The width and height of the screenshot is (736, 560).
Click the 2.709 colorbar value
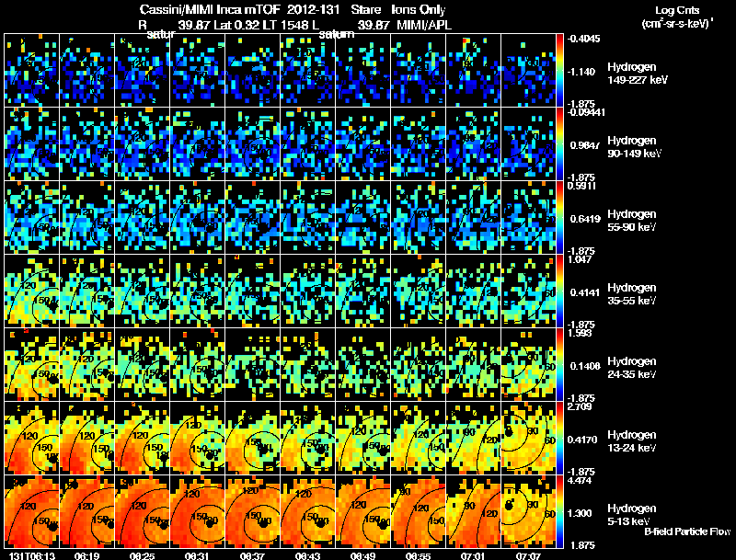pyautogui.click(x=580, y=406)
